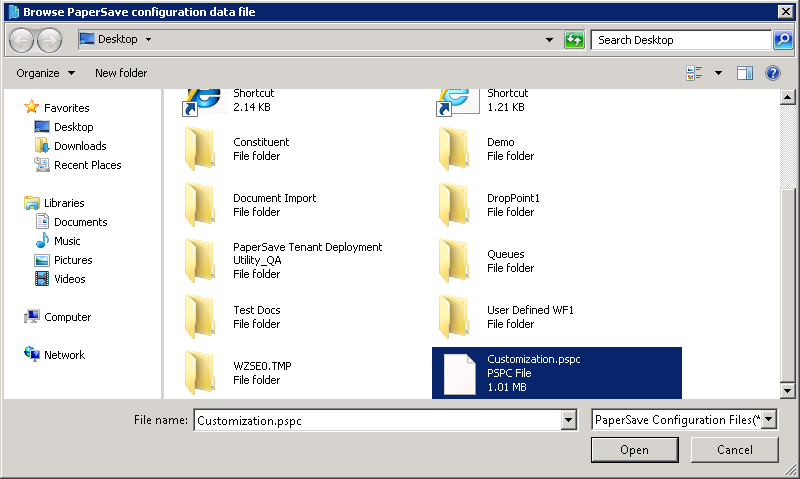Click in the File name field
This screenshot has width=800, height=479.
pyautogui.click(x=378, y=420)
